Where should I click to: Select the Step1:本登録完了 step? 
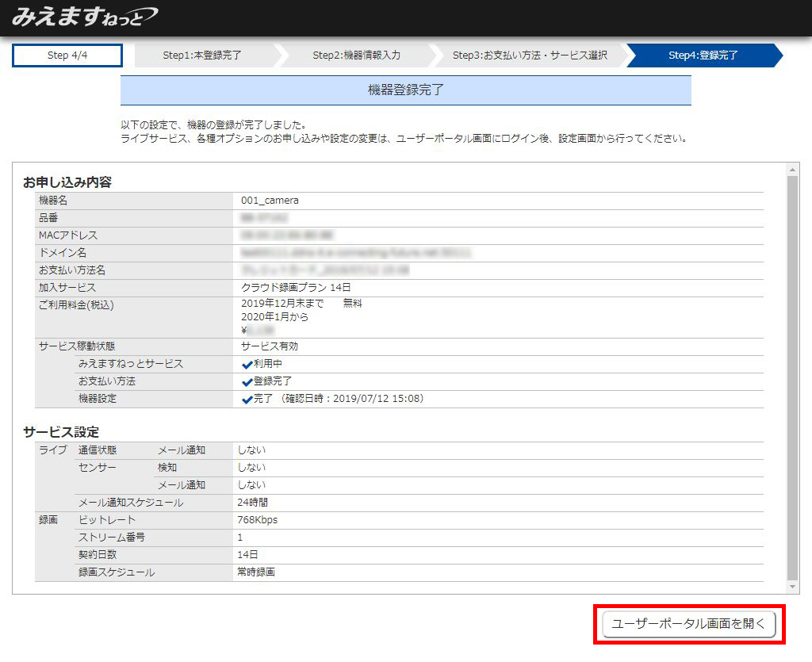(x=202, y=55)
